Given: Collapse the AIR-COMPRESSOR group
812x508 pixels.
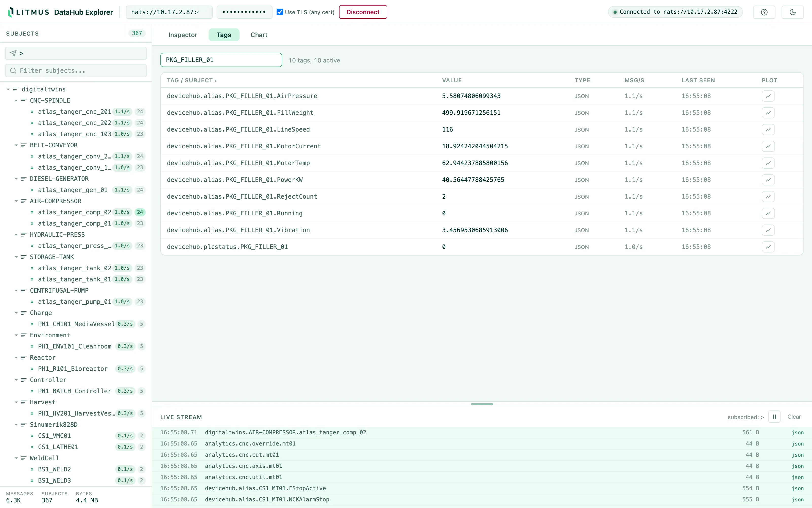Looking at the screenshot, I should coord(16,201).
